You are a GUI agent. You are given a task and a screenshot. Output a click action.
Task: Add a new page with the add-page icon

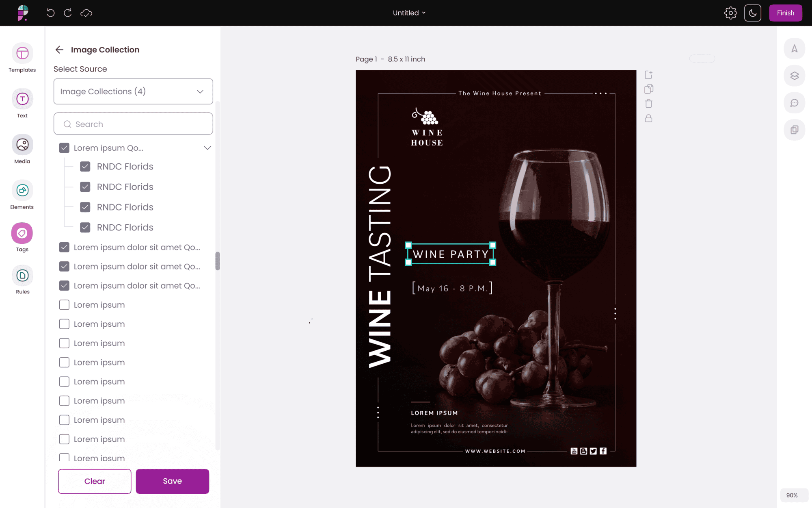pos(648,74)
